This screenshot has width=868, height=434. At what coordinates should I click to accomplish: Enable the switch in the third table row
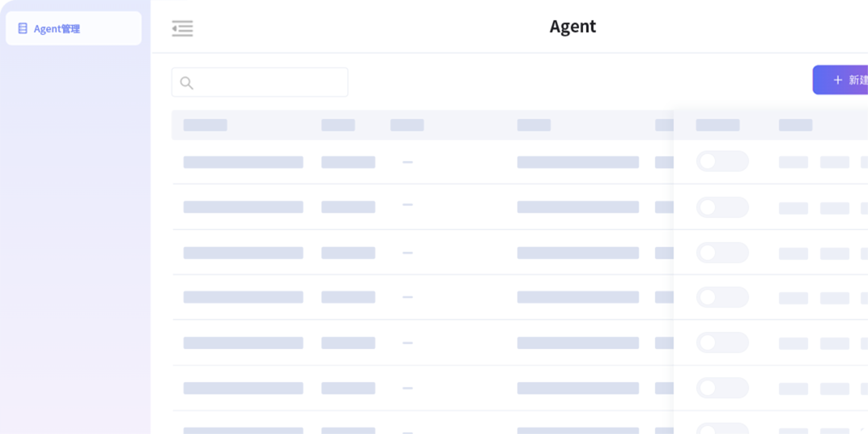[722, 253]
